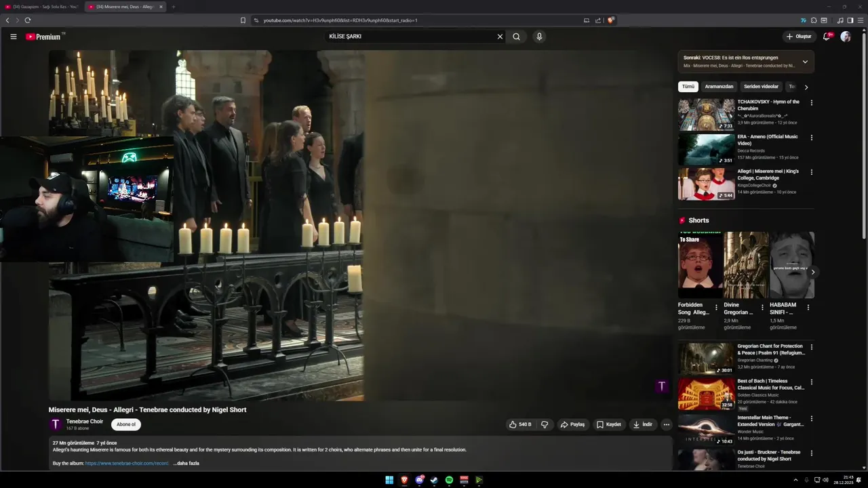
Task: Open the 7TV extension icon
Action: pyautogui.click(x=804, y=20)
